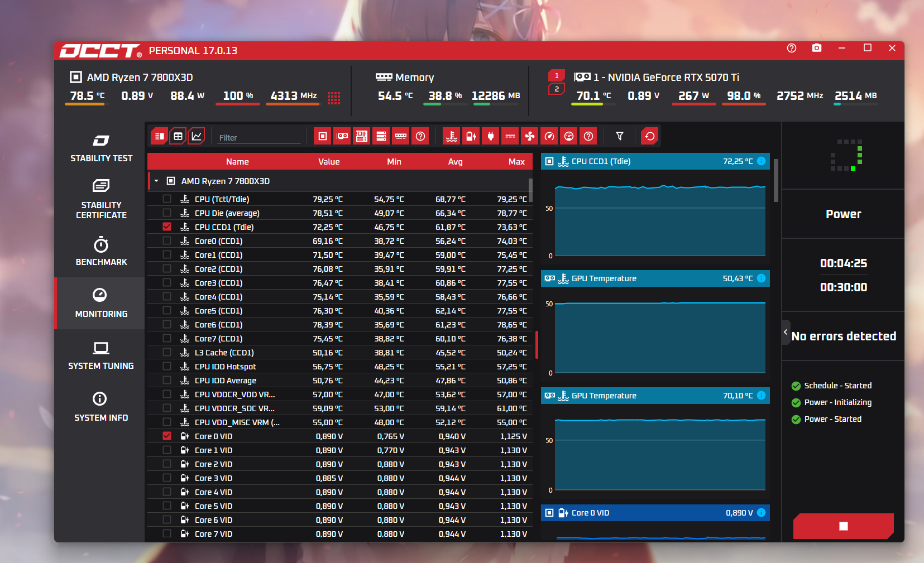
Task: Sort the table by the Value column
Action: 329,162
